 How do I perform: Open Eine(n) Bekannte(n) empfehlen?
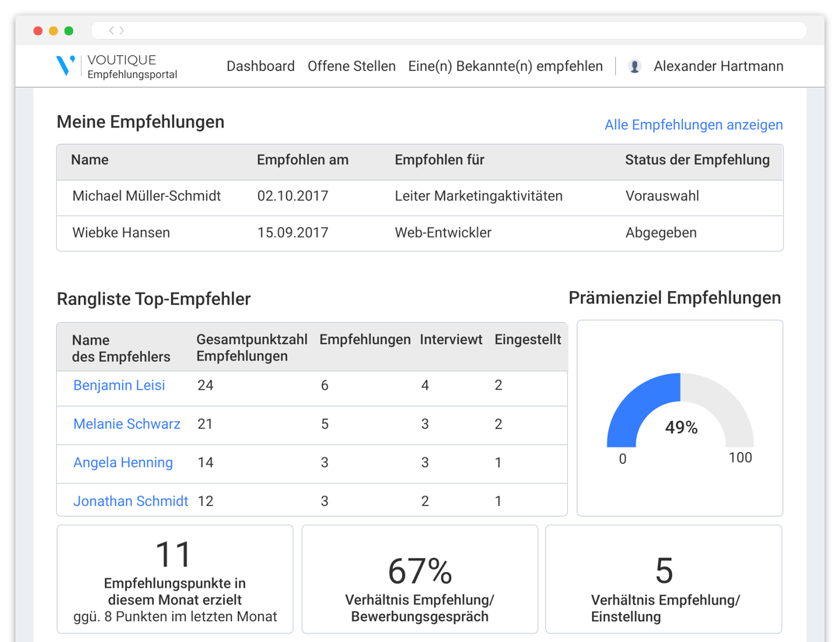pyautogui.click(x=506, y=66)
